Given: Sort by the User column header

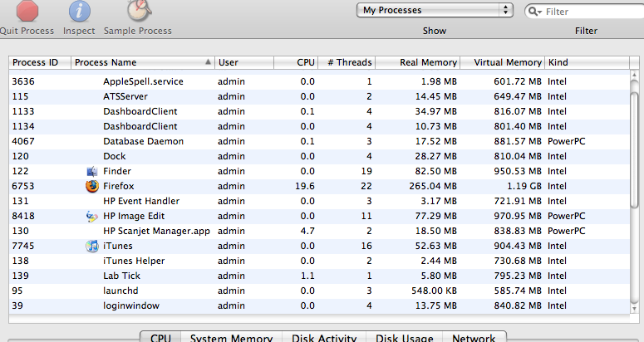Looking at the screenshot, I should click(244, 62).
